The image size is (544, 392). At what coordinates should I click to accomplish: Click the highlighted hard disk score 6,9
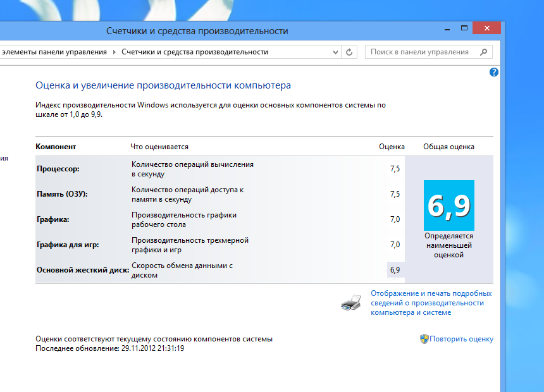pos(395,270)
